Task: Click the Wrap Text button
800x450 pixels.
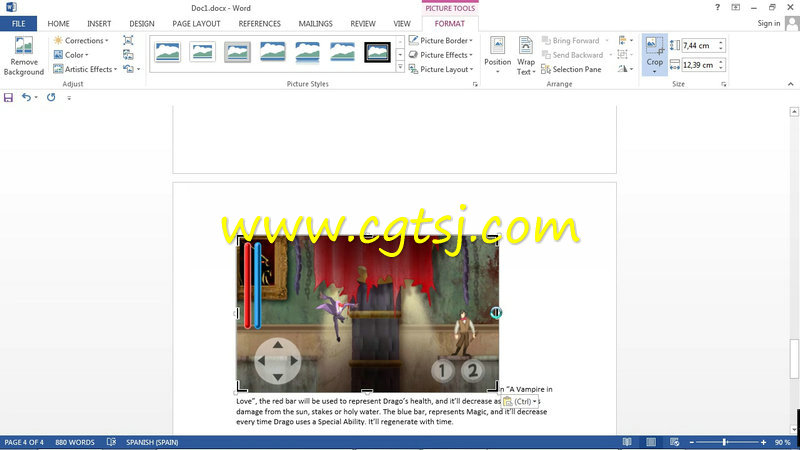Action: tap(526, 55)
